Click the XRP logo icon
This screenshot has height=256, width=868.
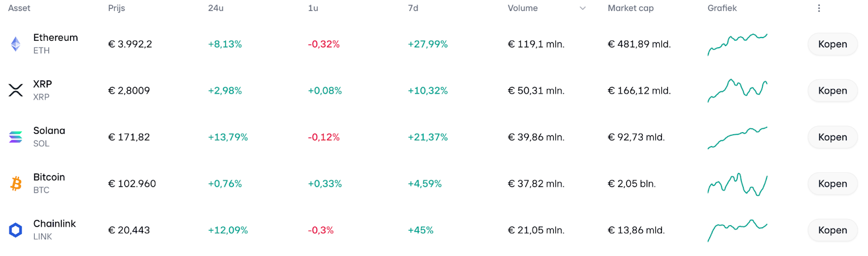(16, 90)
